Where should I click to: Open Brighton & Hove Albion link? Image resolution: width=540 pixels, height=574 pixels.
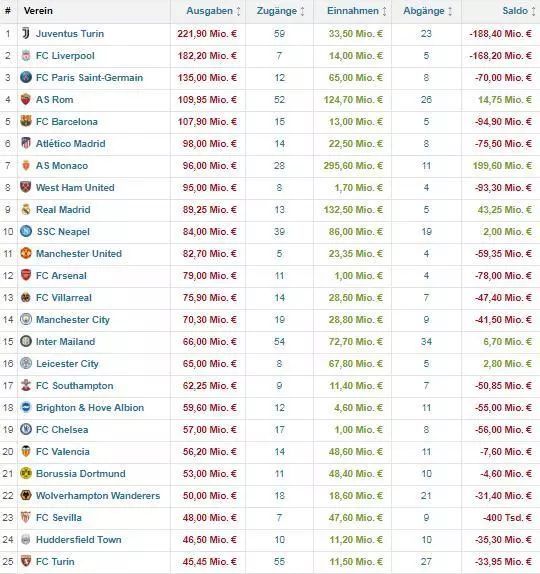pyautogui.click(x=90, y=408)
